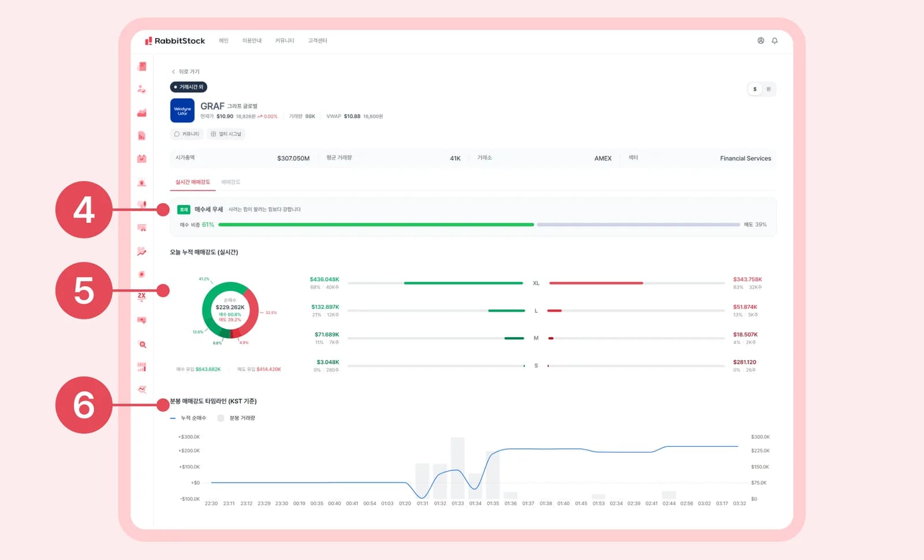This screenshot has height=560, width=924.
Task: Open the 이용안내 nav menu
Action: click(x=252, y=40)
